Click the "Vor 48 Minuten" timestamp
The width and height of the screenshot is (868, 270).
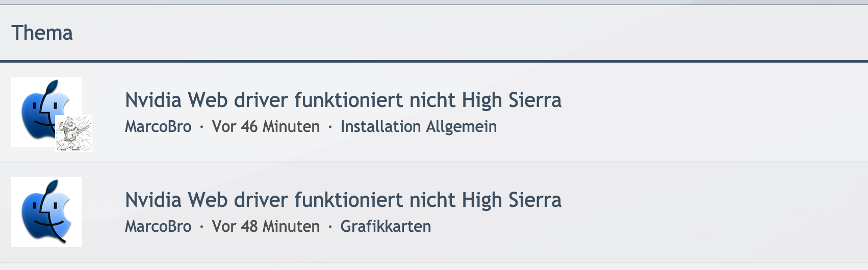click(266, 227)
